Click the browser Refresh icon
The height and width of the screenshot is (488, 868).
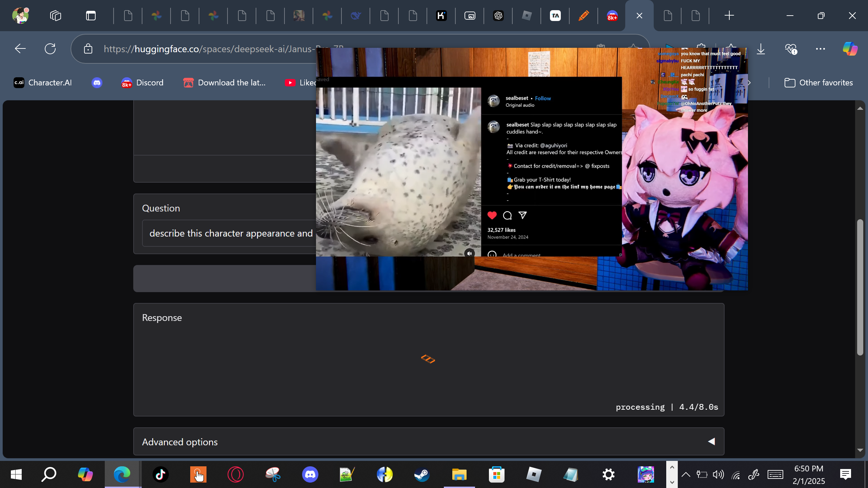pyautogui.click(x=50, y=49)
